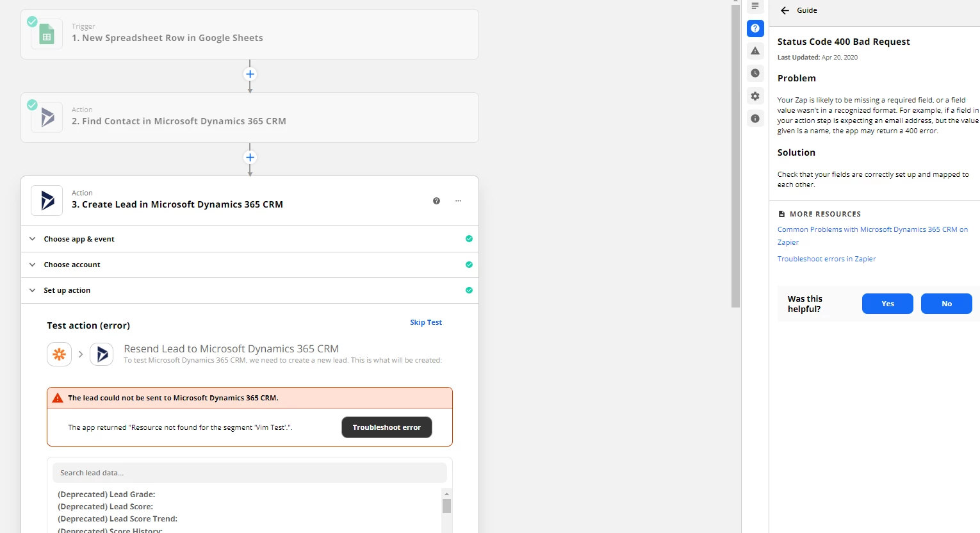Select the Help panel icon in the sidebar

[x=755, y=28]
